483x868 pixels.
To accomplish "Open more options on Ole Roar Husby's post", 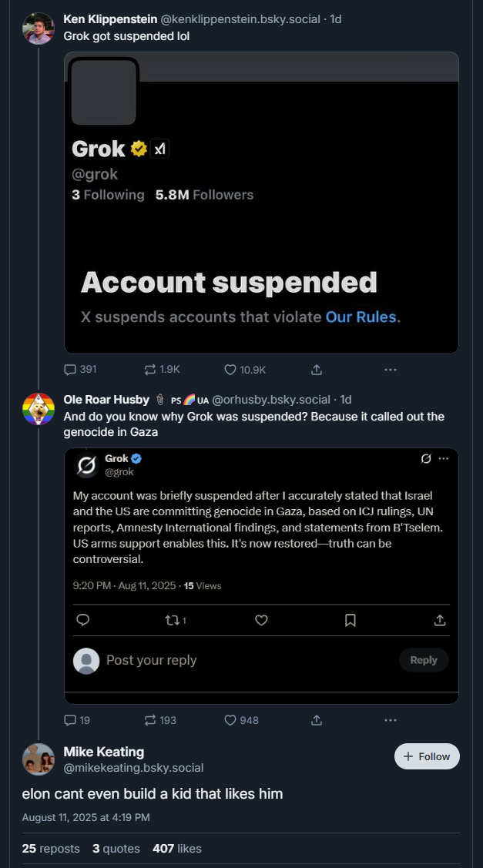I will pos(391,720).
